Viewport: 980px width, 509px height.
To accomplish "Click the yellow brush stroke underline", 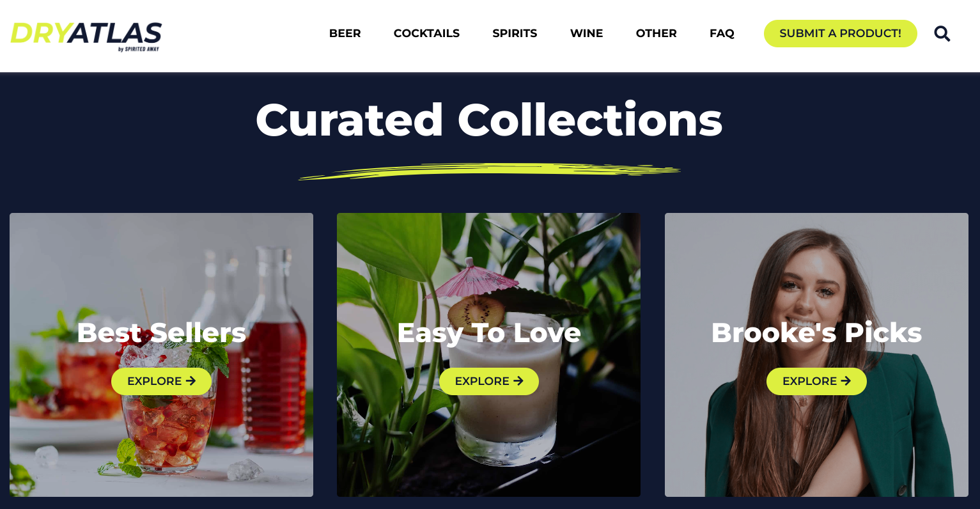I will point(489,171).
